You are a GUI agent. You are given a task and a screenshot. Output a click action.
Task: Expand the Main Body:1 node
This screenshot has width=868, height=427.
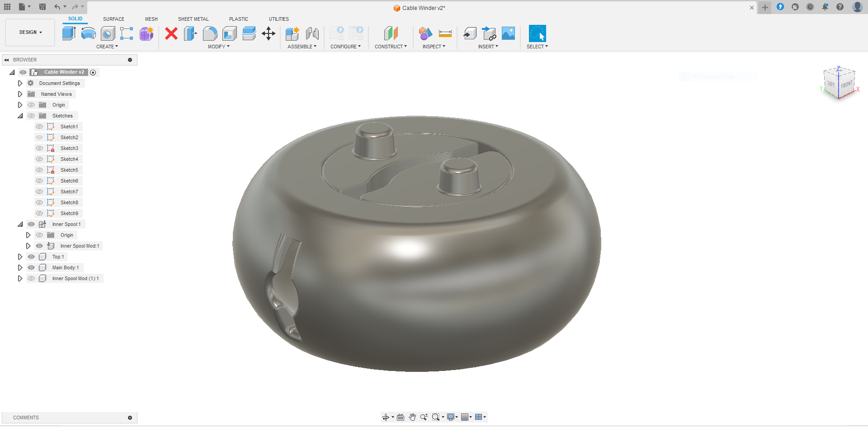(x=20, y=267)
